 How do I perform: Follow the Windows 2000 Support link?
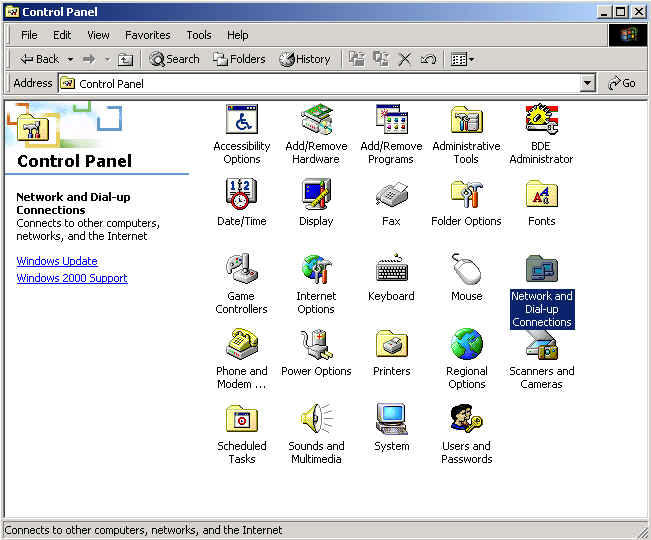pyautogui.click(x=72, y=278)
